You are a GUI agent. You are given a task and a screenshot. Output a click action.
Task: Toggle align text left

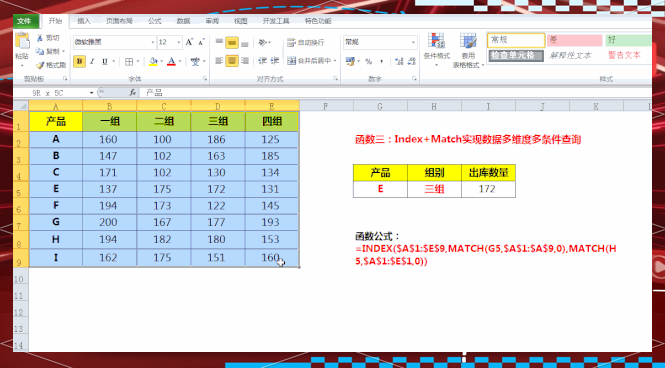coord(219,61)
